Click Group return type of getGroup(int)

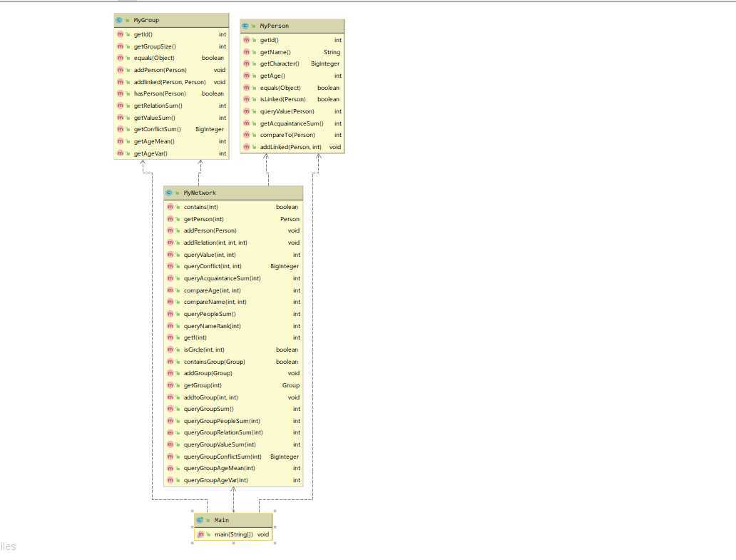tap(290, 385)
